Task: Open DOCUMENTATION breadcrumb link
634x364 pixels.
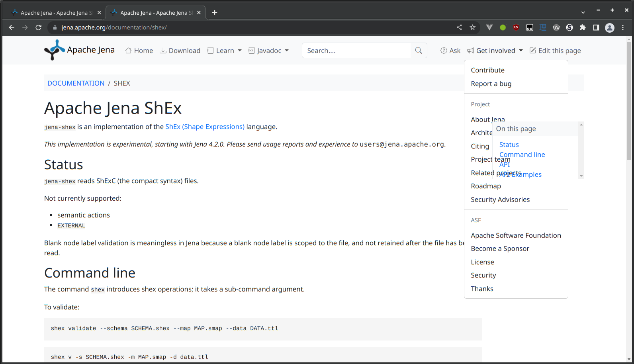Action: click(x=76, y=83)
